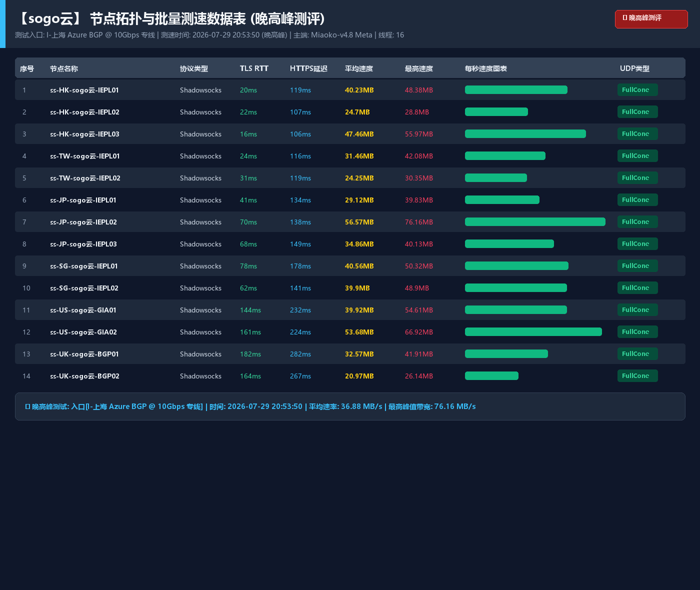Click 56.57MB average speed value
Image resolution: width=700 pixels, height=590 pixels.
coord(359,222)
